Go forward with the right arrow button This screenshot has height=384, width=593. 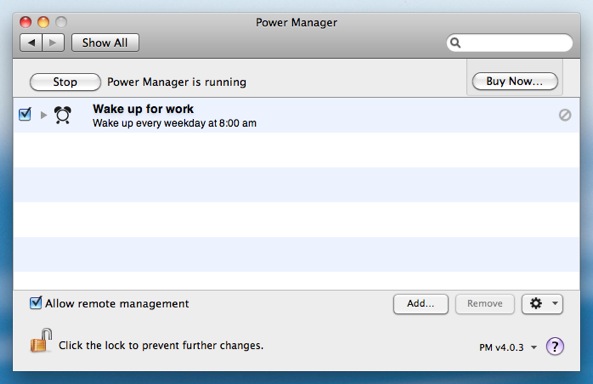53,43
